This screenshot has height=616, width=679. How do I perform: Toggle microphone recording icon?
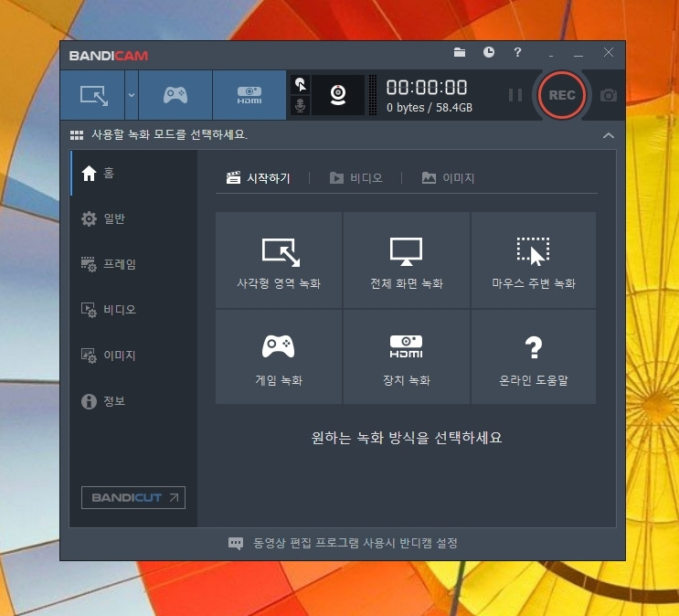[300, 105]
